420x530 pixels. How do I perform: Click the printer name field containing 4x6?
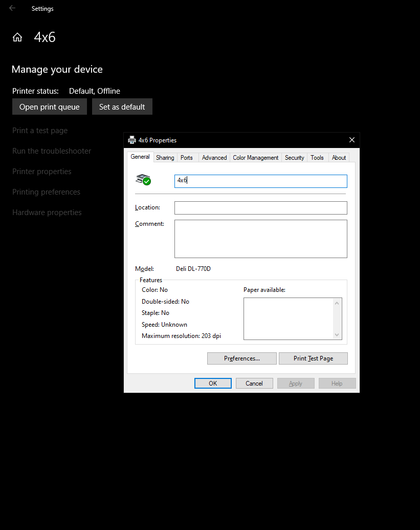point(260,181)
